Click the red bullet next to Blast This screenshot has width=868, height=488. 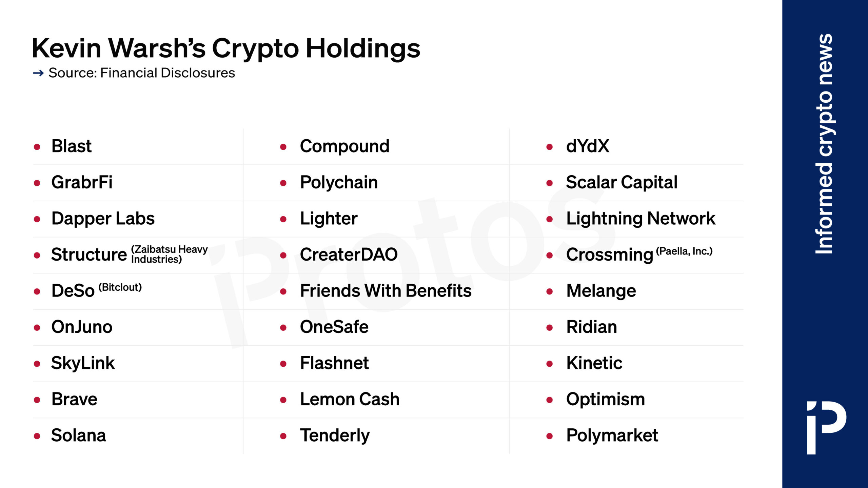tap(37, 147)
